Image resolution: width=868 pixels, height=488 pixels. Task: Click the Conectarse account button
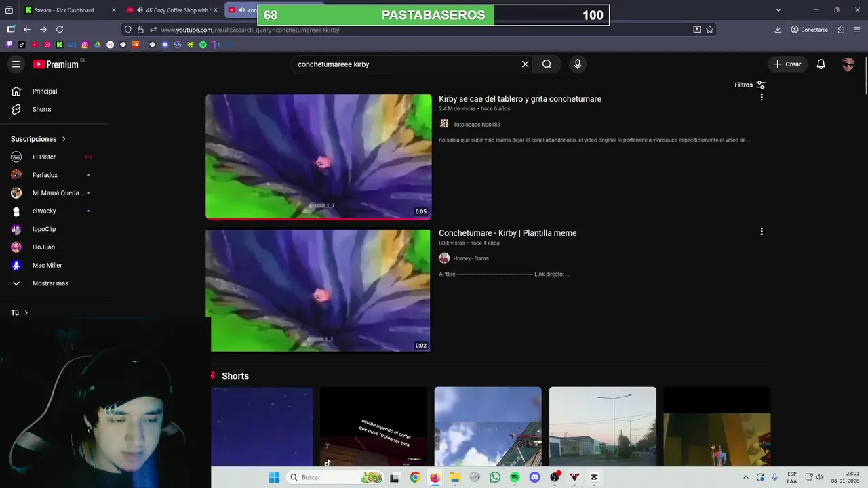click(810, 30)
